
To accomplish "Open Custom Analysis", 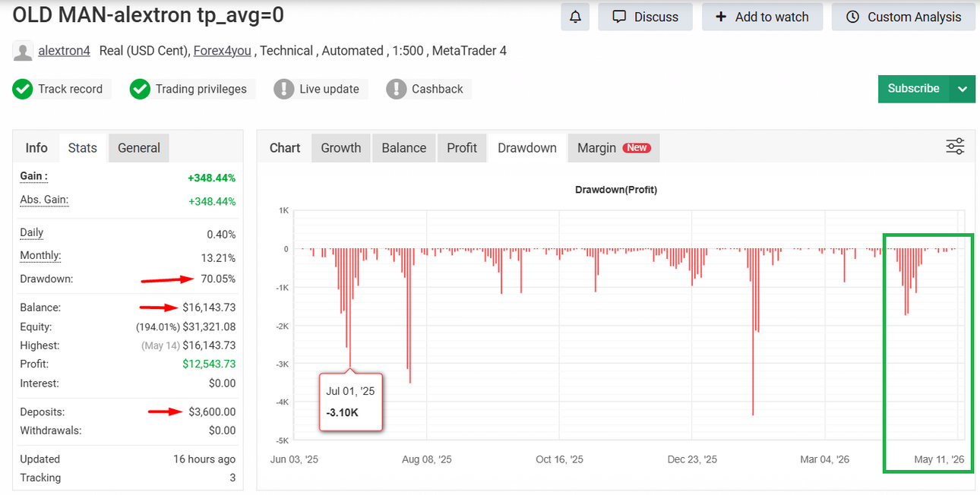I will coord(903,17).
